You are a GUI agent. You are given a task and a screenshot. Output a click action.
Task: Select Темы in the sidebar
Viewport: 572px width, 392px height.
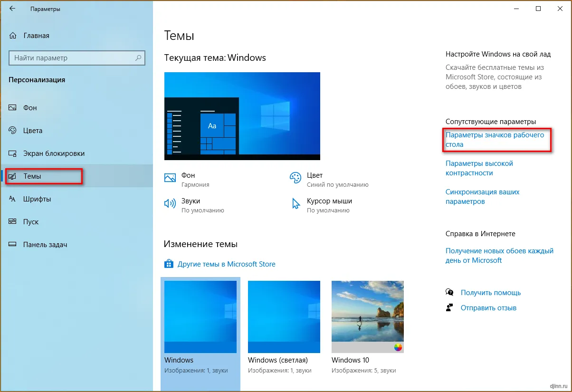tap(32, 176)
